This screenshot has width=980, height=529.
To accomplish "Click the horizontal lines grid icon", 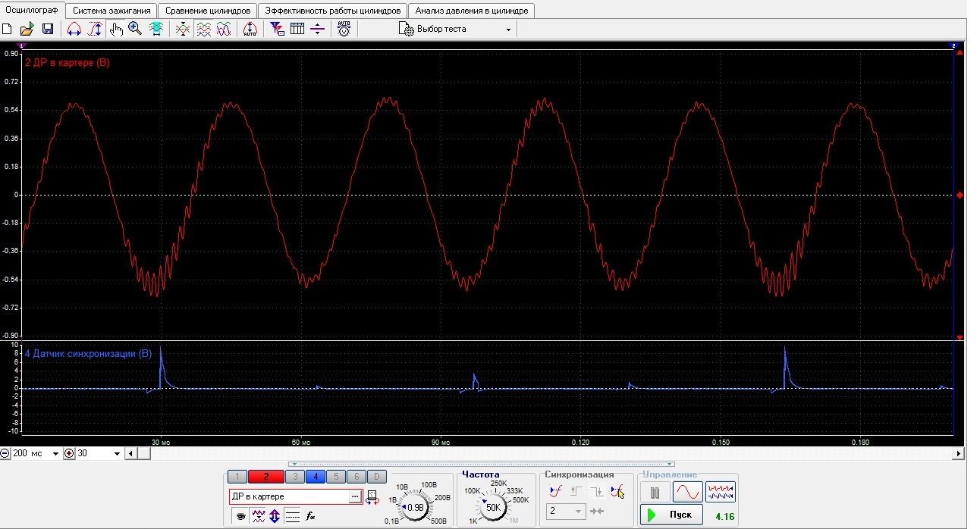I will 292,516.
